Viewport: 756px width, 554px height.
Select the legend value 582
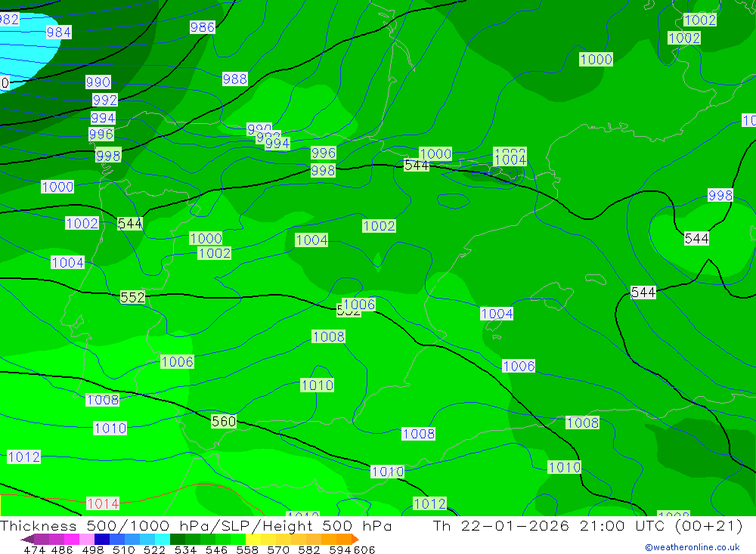point(309,549)
